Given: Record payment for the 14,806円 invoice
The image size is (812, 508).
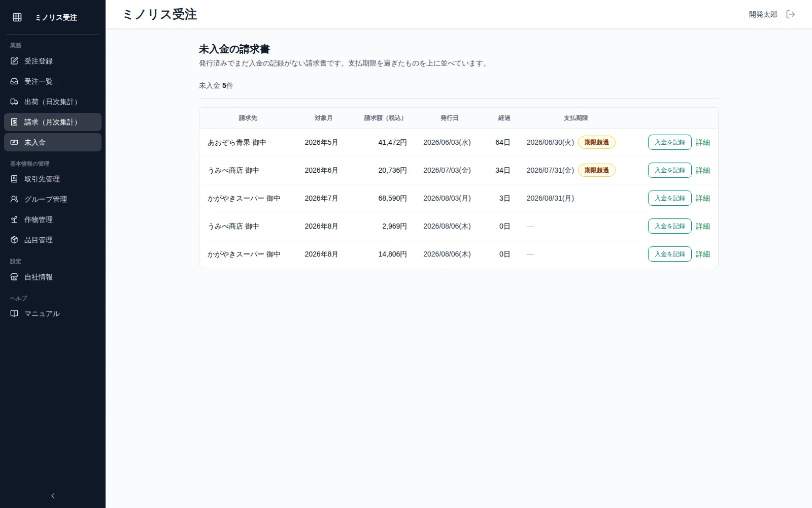Looking at the screenshot, I should (x=669, y=254).
